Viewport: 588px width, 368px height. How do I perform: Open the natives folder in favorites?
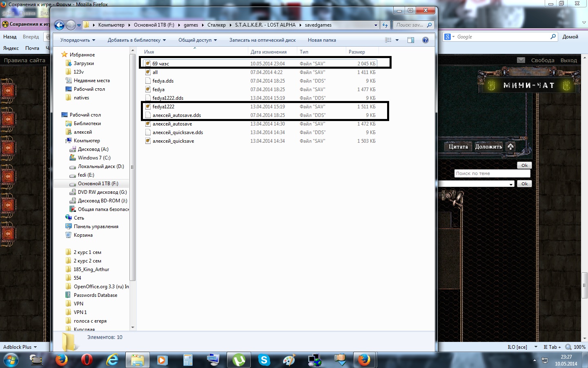(x=81, y=98)
